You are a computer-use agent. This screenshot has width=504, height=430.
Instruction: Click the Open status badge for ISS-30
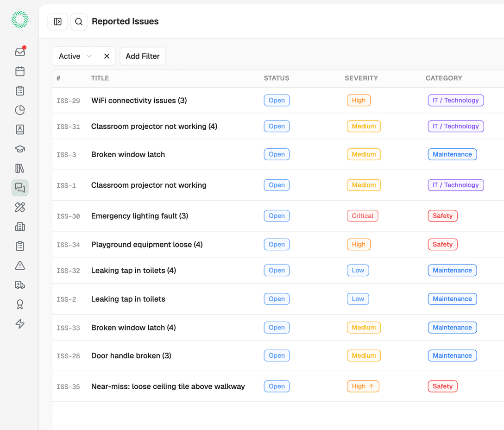click(x=277, y=216)
